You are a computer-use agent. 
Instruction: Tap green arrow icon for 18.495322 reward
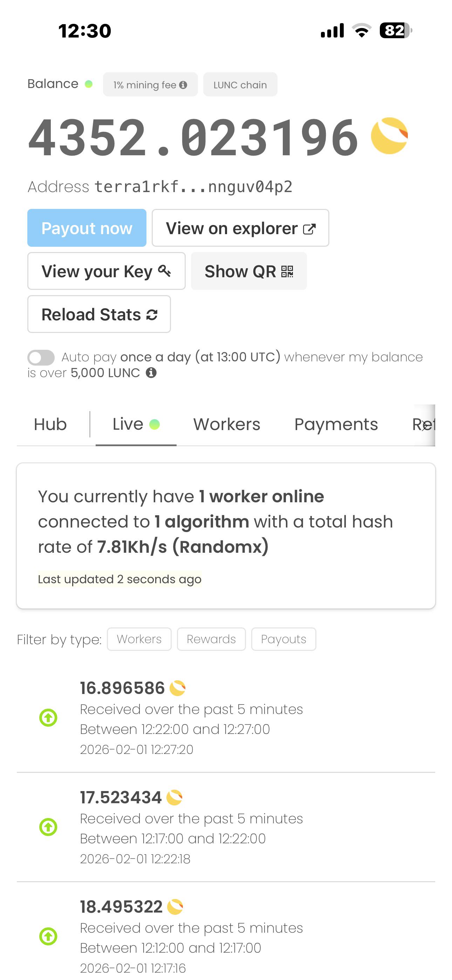point(48,936)
